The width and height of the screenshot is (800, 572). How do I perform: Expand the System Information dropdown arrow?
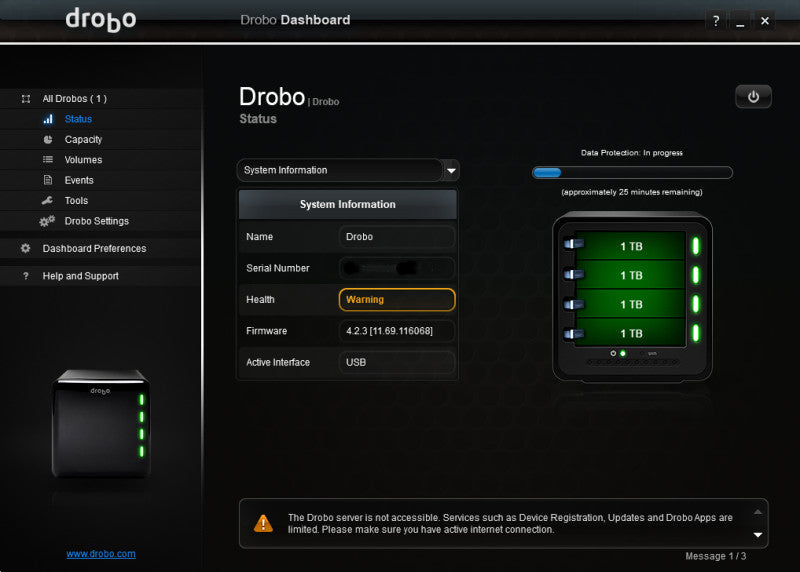point(451,170)
